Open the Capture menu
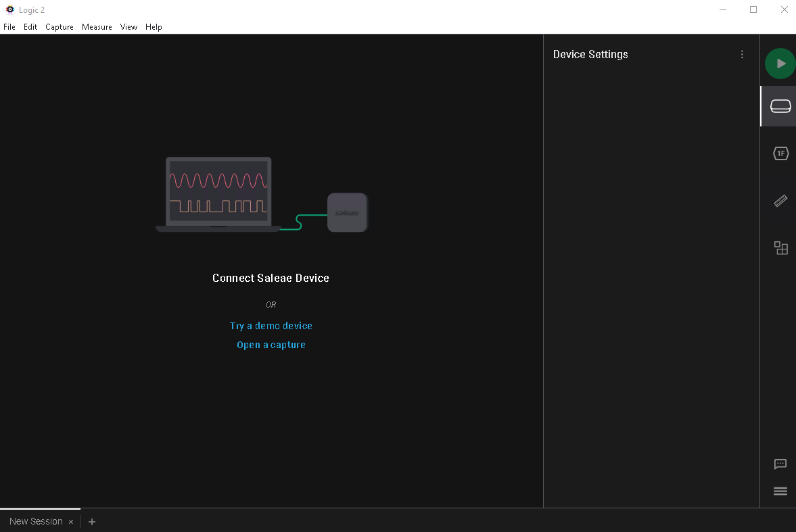 coord(60,27)
